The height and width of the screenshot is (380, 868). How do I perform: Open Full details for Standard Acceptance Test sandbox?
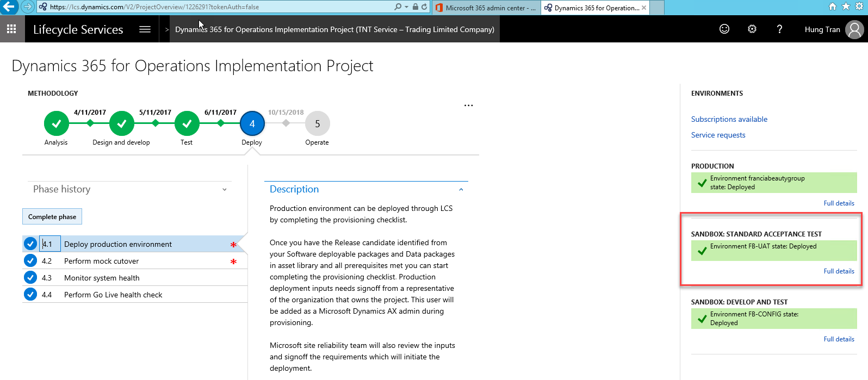click(x=839, y=271)
